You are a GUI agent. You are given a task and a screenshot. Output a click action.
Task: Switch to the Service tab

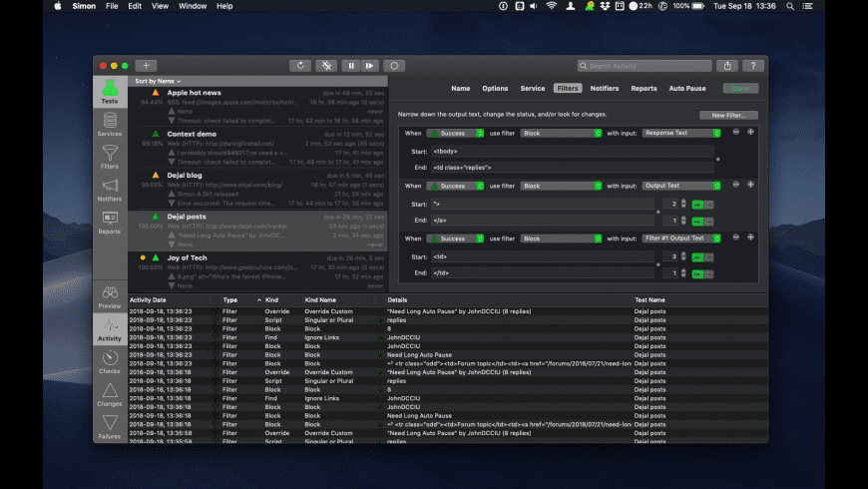[x=533, y=88]
